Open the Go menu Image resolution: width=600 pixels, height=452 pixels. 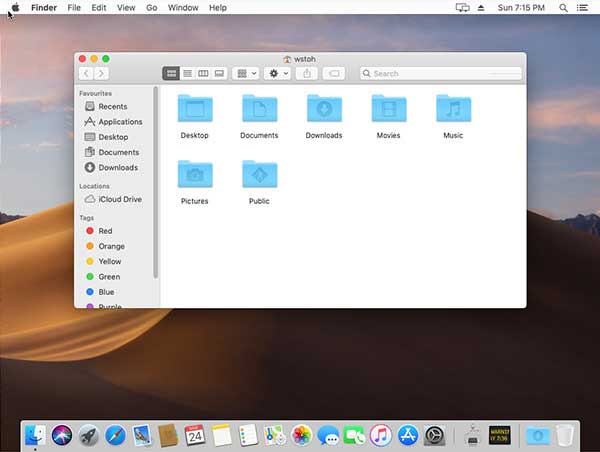pos(152,7)
